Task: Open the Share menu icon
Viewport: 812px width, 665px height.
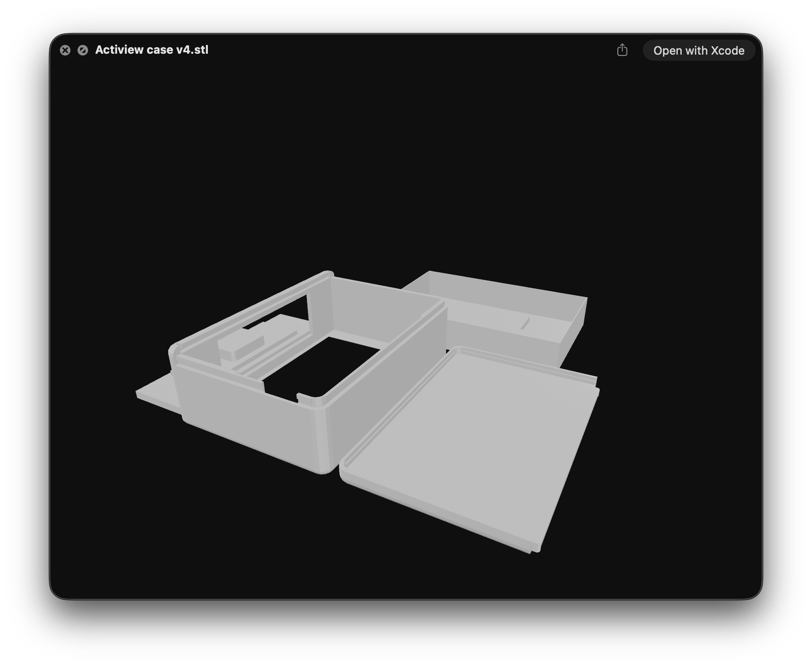Action: [x=622, y=50]
